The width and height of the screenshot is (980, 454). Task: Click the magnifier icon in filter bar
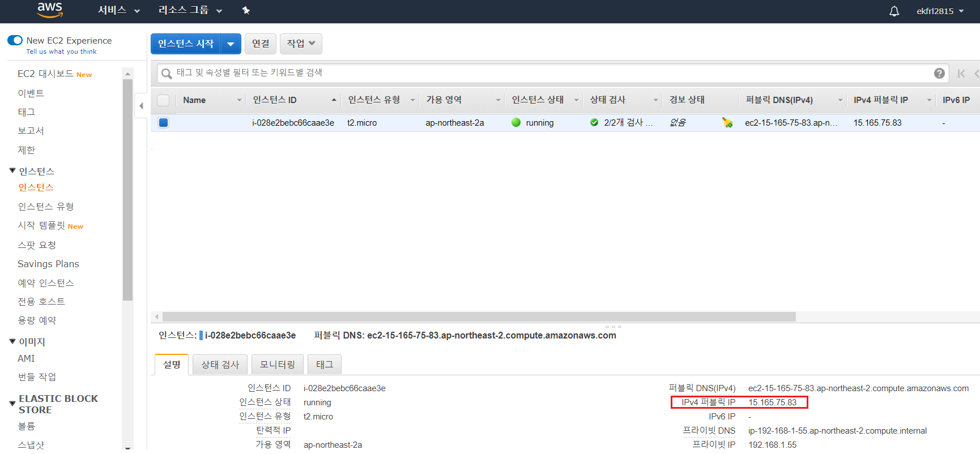[167, 74]
